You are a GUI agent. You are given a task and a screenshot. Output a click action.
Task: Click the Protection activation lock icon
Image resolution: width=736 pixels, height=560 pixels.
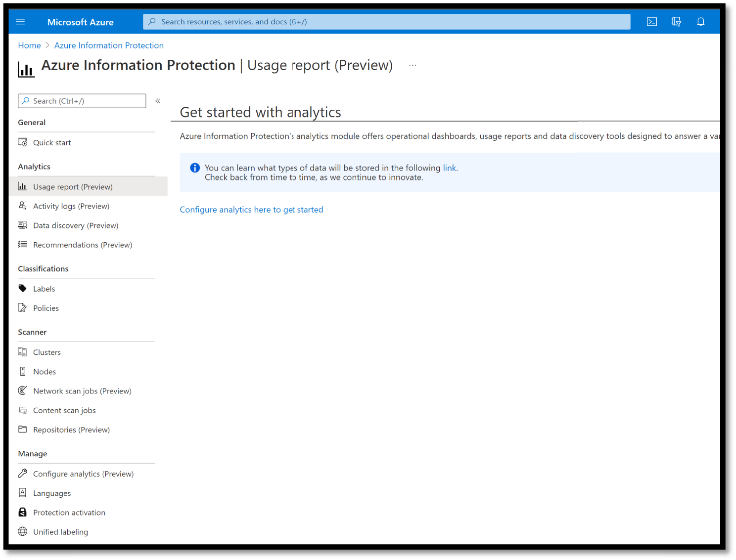click(22, 512)
